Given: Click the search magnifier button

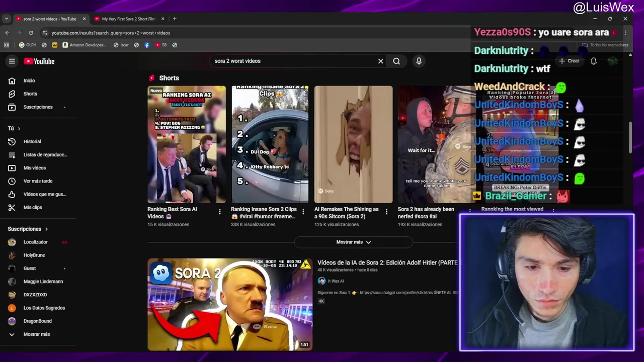Looking at the screenshot, I should coord(396,61).
